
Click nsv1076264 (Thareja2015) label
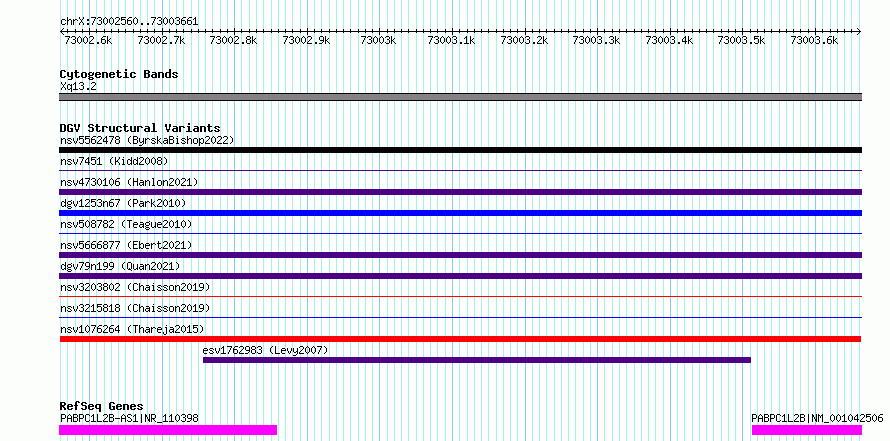click(x=132, y=329)
